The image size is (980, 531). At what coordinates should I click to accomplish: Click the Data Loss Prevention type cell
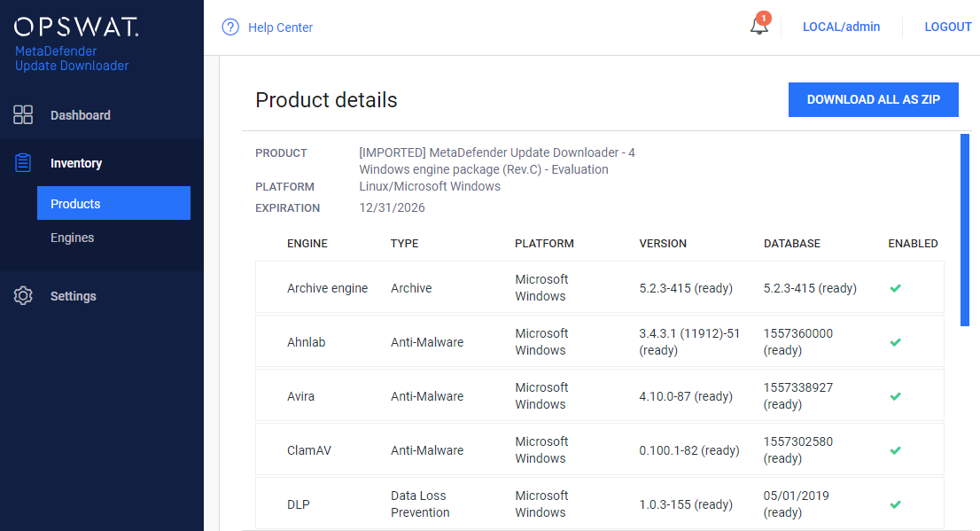pos(420,504)
